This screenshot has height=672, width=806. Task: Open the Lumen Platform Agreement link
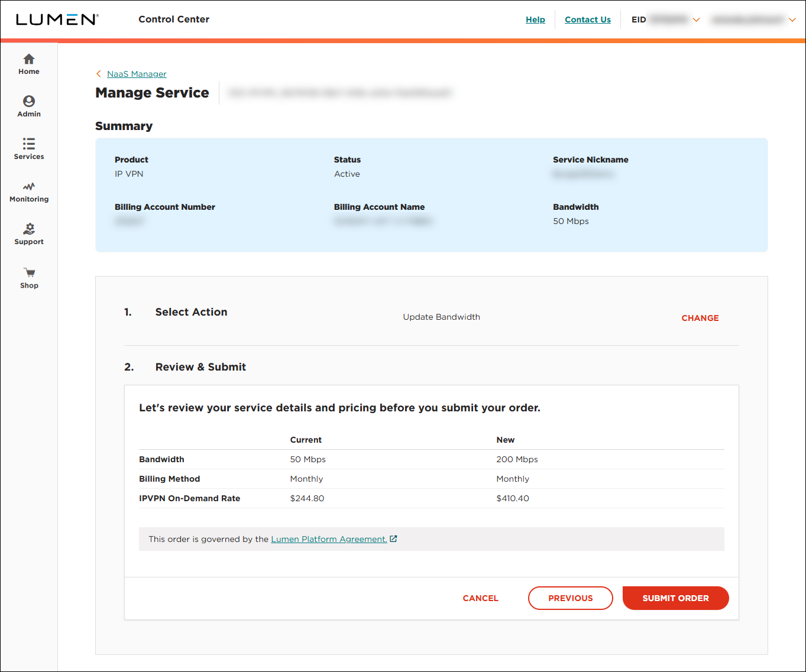329,539
